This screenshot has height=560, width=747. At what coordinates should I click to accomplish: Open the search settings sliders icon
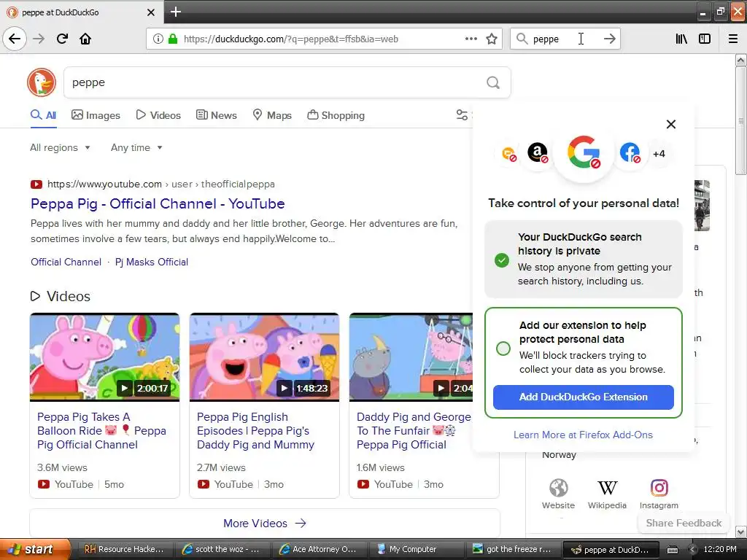[x=462, y=114]
